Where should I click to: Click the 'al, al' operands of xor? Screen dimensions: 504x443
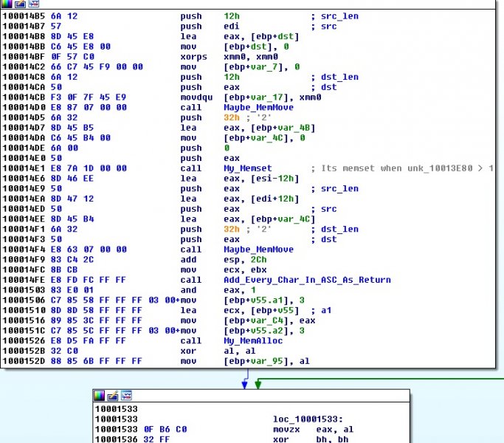(x=240, y=351)
